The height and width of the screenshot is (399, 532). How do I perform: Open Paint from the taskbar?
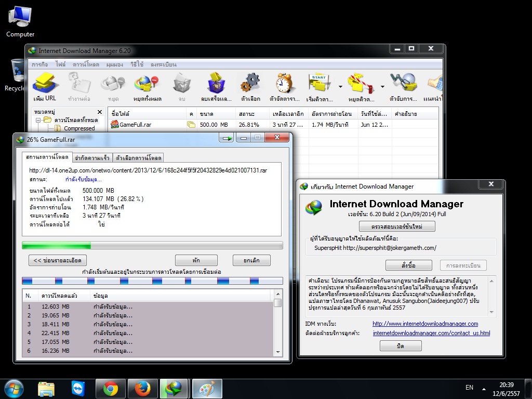pos(207,389)
